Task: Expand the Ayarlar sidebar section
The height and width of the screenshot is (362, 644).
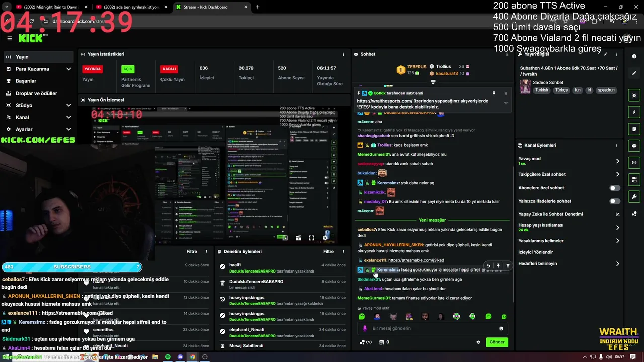Action: click(x=38, y=129)
